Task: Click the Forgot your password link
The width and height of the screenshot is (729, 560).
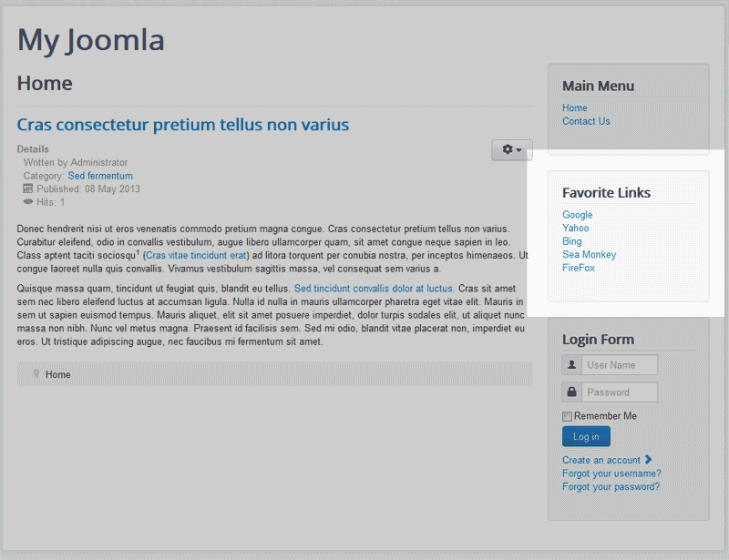Action: click(x=611, y=487)
